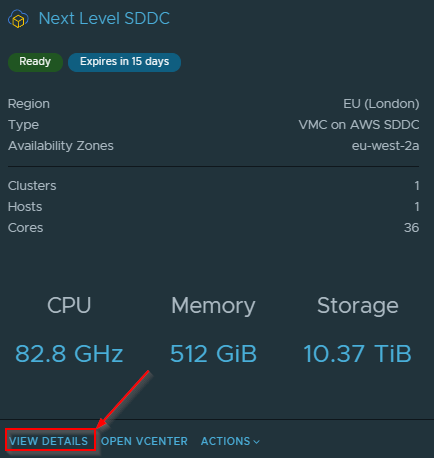Viewport: 434px width, 458px height.
Task: Expand the ACTIONS dropdown menu
Action: point(230,441)
